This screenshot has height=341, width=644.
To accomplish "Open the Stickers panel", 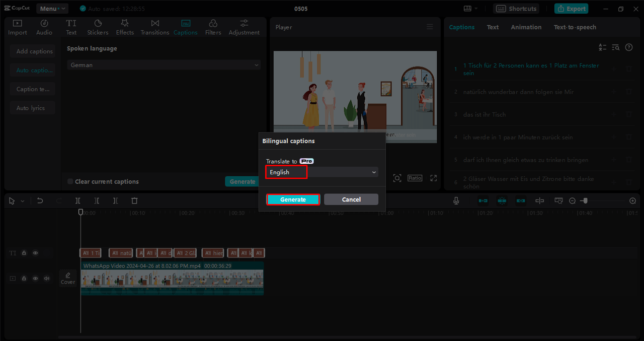I will (98, 27).
